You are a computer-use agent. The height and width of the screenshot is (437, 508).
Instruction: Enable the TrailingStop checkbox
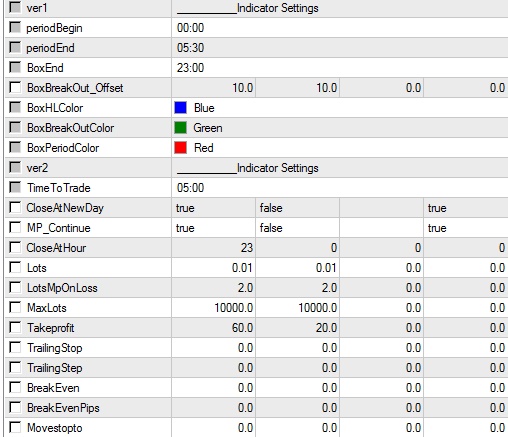[x=15, y=347]
